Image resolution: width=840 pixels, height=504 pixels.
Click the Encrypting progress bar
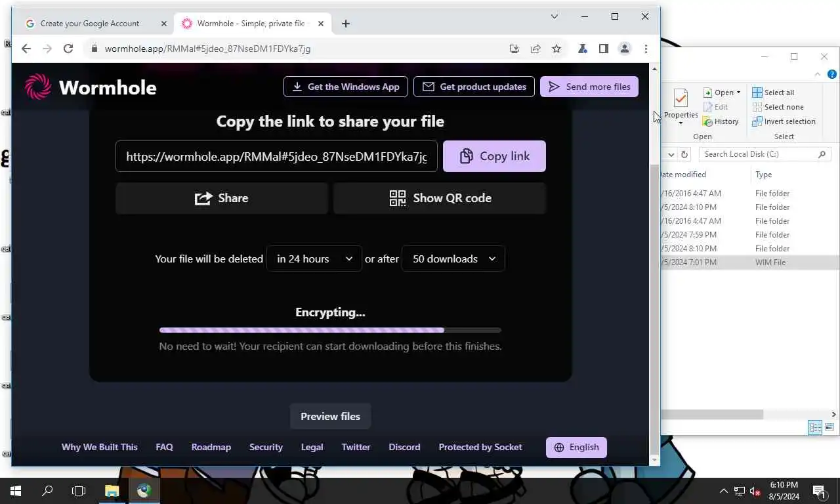[330, 330]
